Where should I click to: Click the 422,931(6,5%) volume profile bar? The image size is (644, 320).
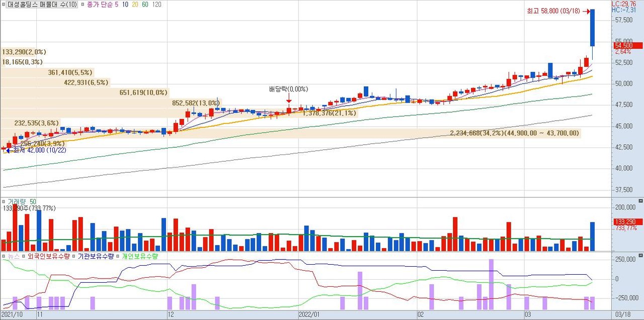pyautogui.click(x=55, y=83)
